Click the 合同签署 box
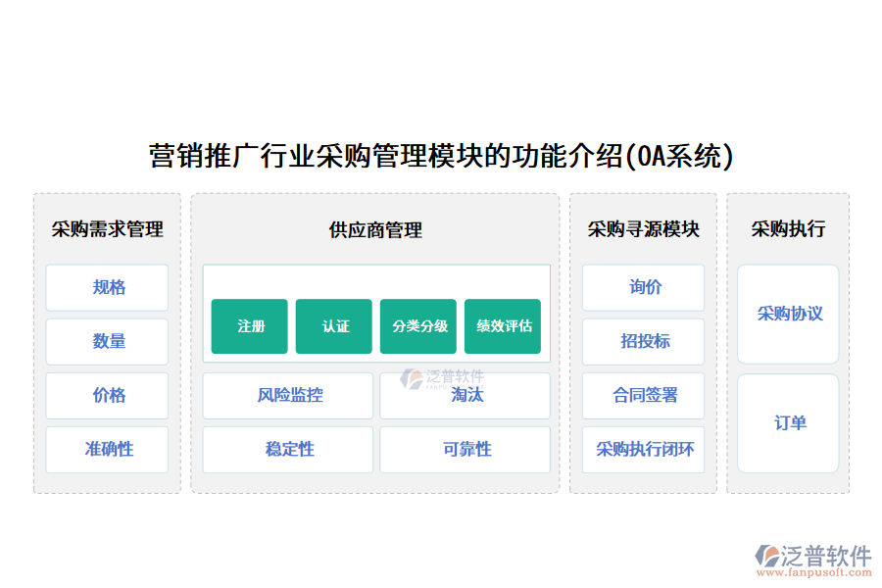This screenshot has height=588, width=882. click(644, 396)
